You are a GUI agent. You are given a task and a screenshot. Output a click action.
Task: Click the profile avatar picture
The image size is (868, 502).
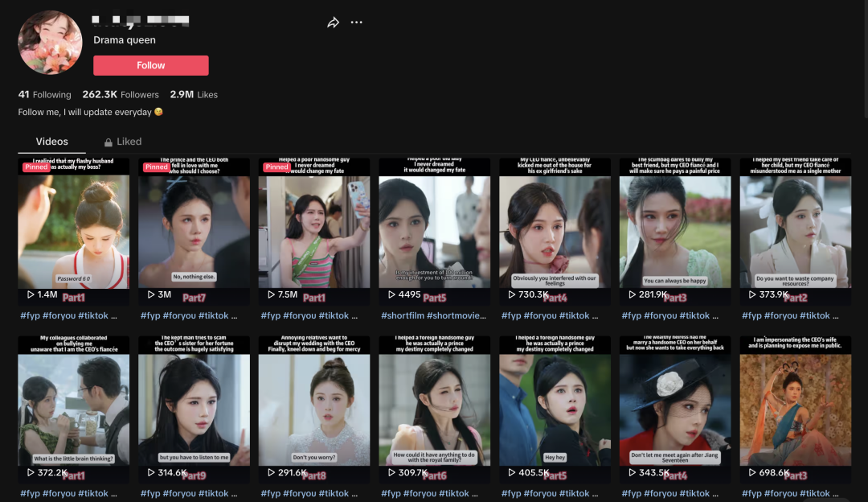click(50, 43)
